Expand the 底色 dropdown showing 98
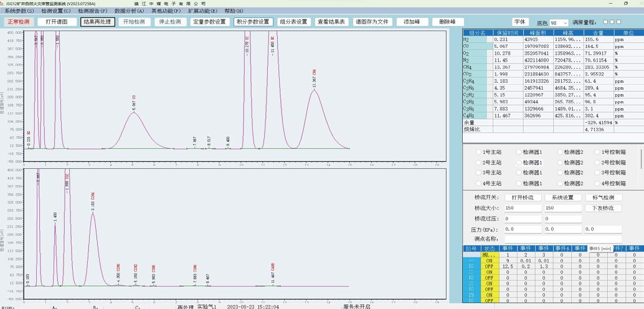Image resolution: width=644 pixels, height=309 pixels. pos(564,22)
